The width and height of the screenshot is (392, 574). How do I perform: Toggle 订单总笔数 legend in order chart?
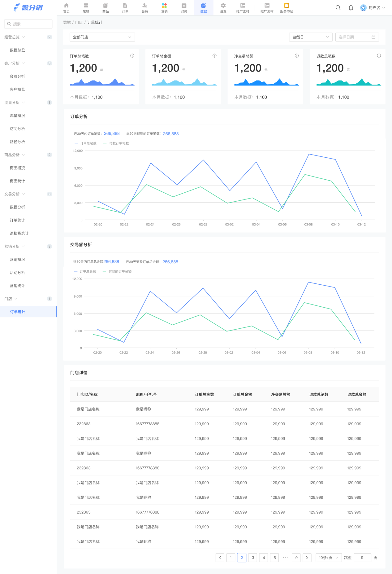pyautogui.click(x=86, y=143)
